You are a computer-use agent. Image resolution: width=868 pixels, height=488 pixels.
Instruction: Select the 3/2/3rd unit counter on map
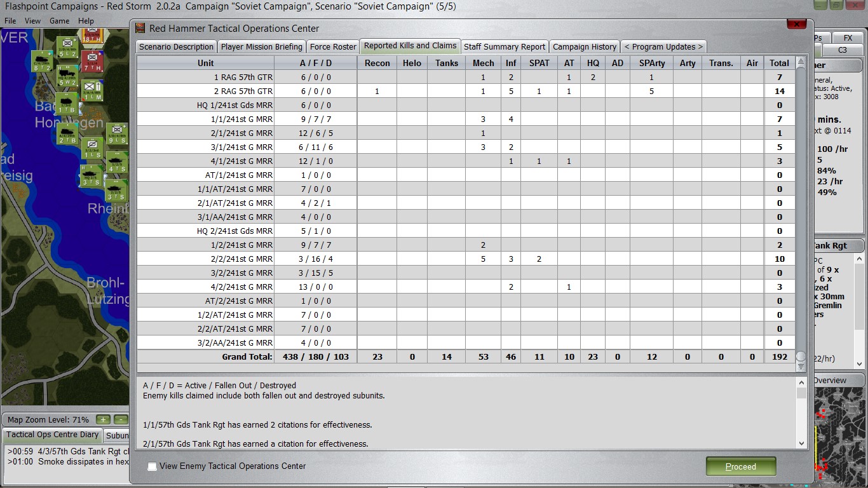[92, 149]
